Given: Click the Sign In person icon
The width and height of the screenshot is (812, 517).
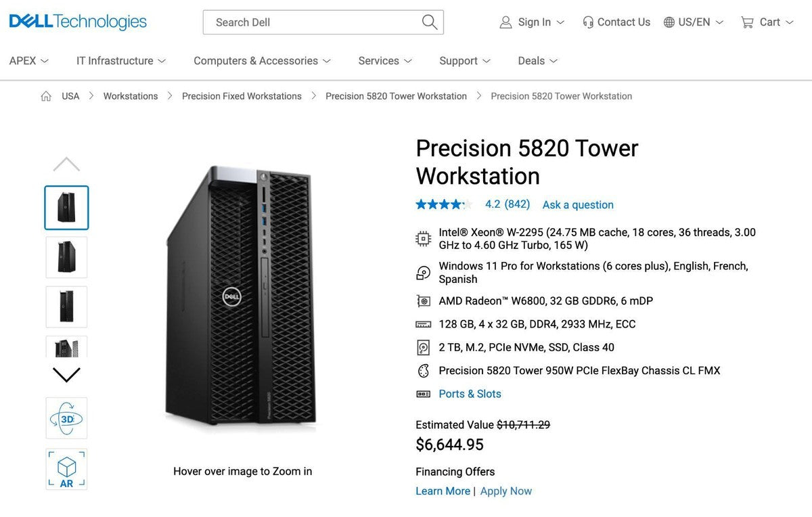Looking at the screenshot, I should tap(505, 22).
